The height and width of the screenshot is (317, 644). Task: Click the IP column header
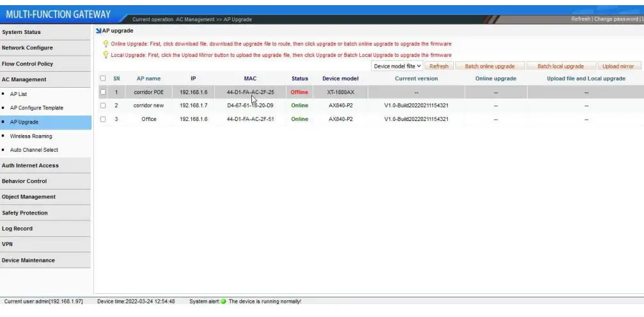193,79
